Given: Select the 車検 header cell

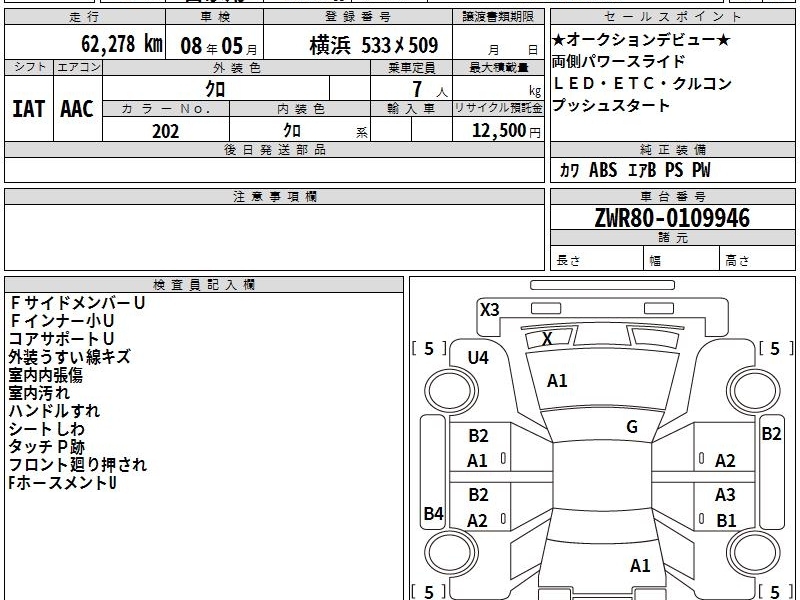Looking at the screenshot, I should pos(215,17).
